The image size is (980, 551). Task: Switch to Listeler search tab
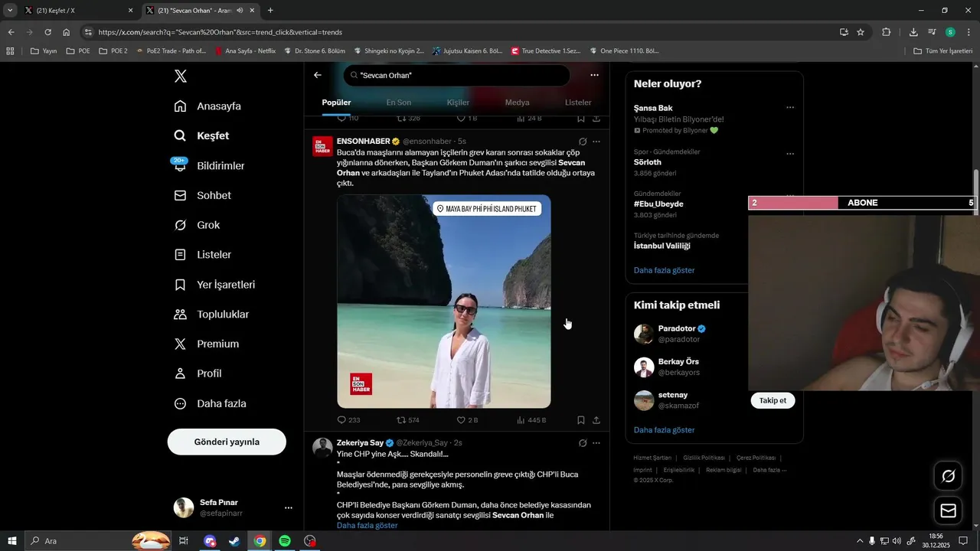[578, 103]
